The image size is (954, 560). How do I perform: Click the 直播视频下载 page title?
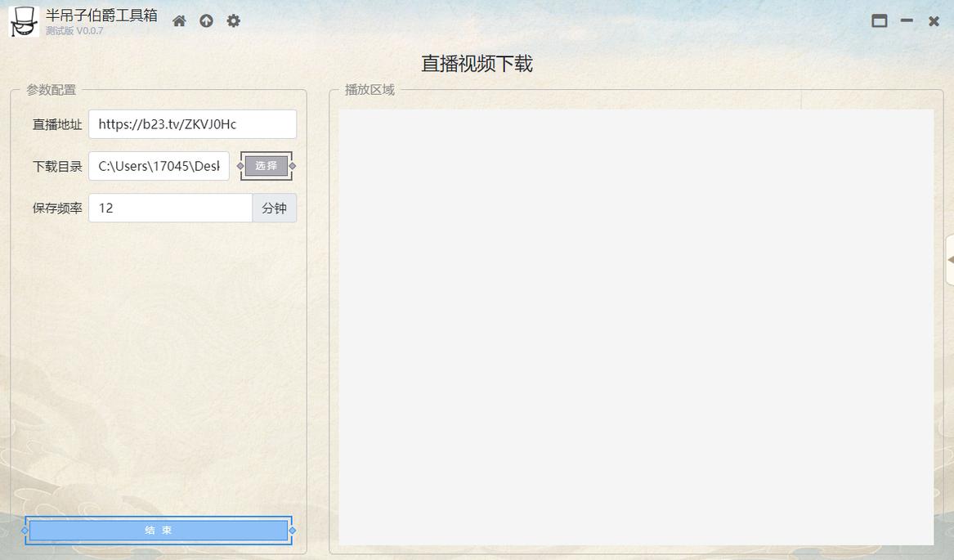coord(477,63)
